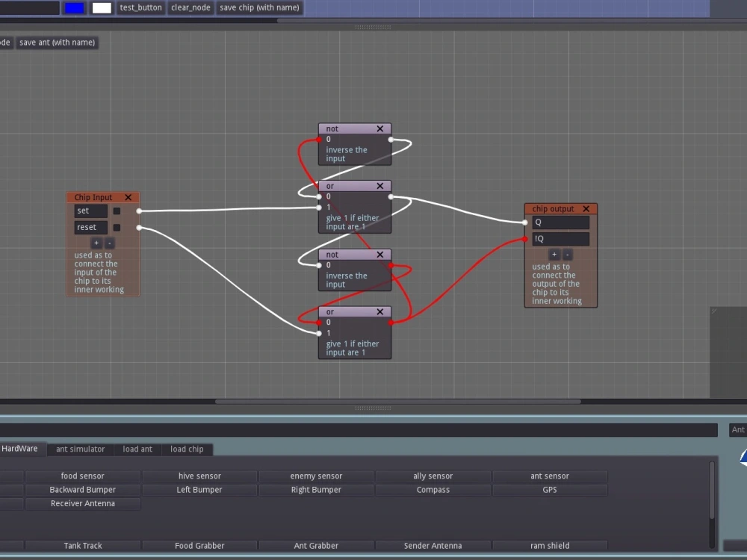Image resolution: width=747 pixels, height=560 pixels.
Task: Remove a row with chip output minus
Action: 568,255
